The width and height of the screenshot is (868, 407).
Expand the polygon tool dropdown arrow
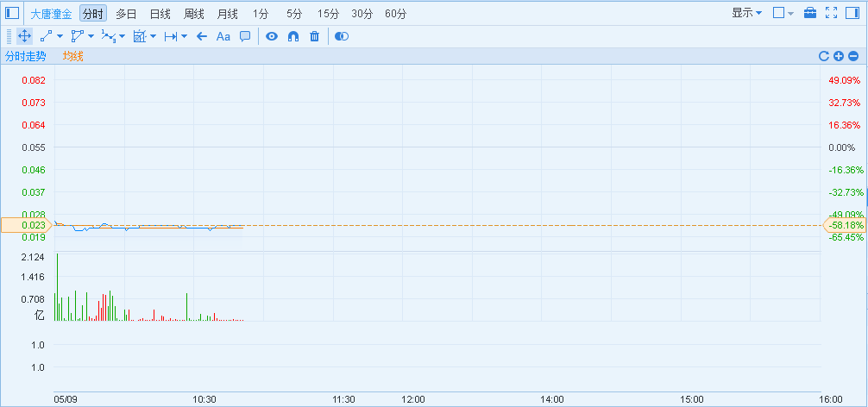[x=91, y=36]
